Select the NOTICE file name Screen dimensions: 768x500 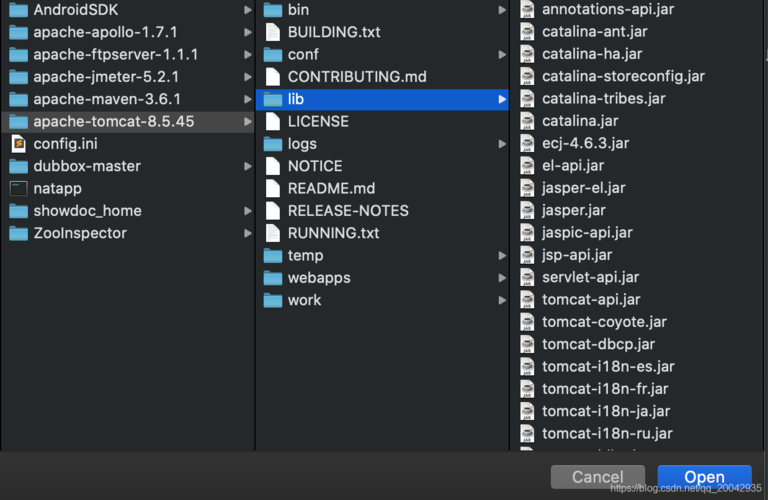coord(315,167)
